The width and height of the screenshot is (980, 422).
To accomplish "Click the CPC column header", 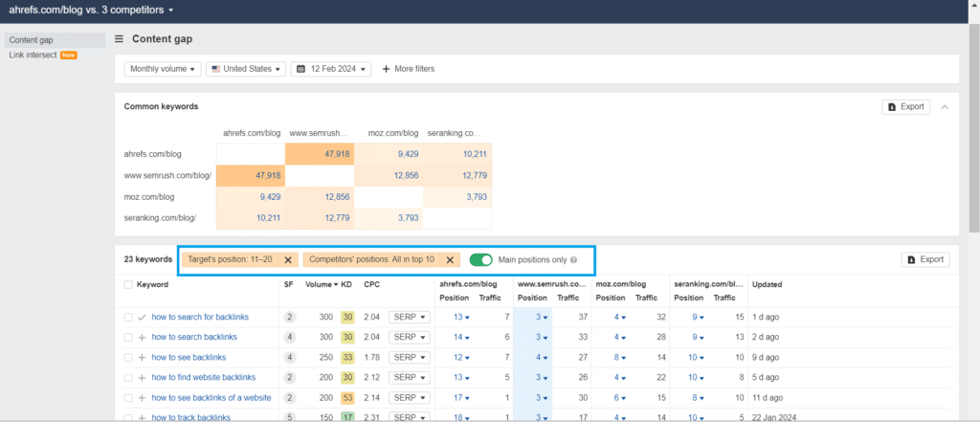I will 372,284.
